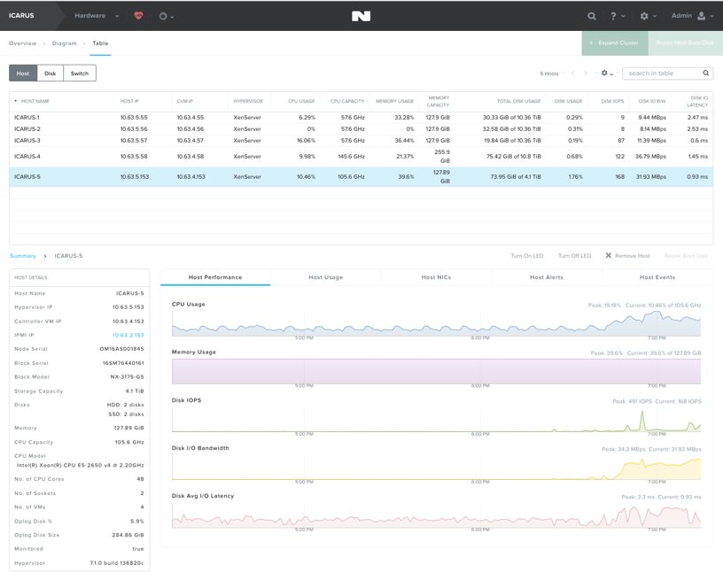Switch to the Host Usage tab

pos(325,277)
